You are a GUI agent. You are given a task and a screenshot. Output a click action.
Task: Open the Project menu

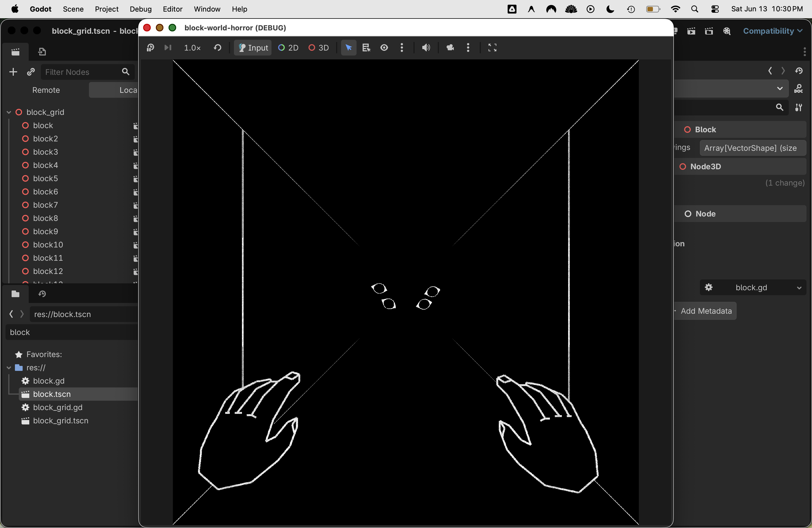106,9
